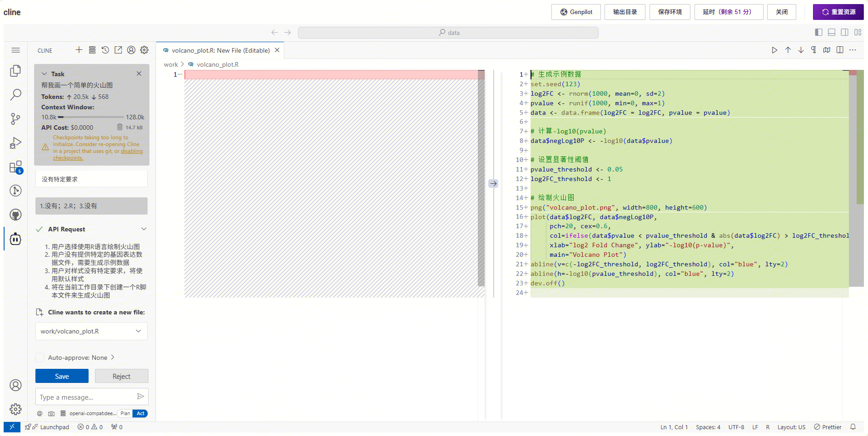The height and width of the screenshot is (436, 868).
Task: Click the work breadcrumb segment
Action: [x=171, y=64]
